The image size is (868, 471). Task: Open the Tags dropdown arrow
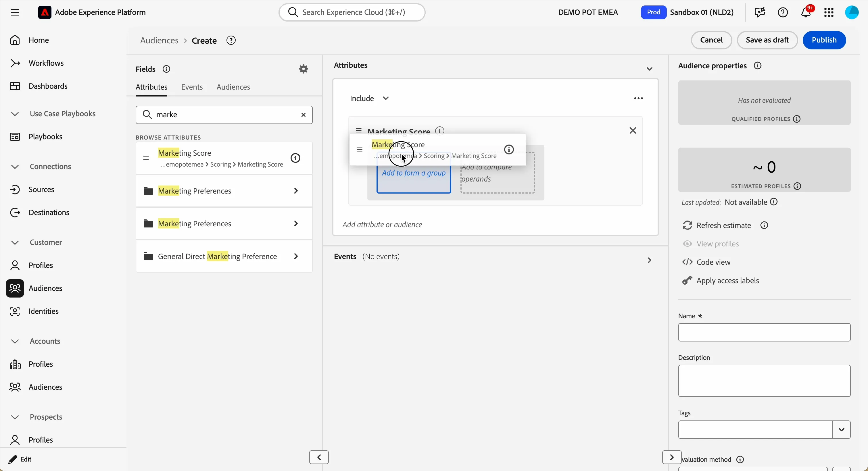pyautogui.click(x=841, y=430)
